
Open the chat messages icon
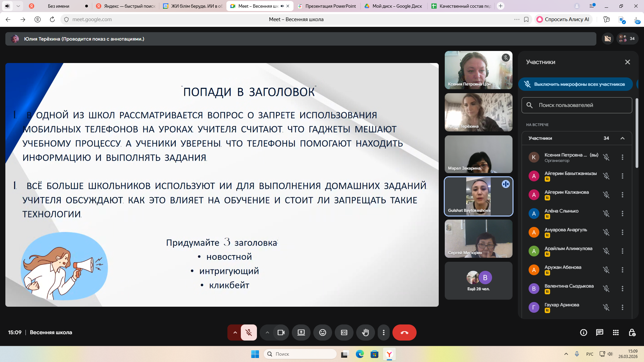click(x=599, y=333)
